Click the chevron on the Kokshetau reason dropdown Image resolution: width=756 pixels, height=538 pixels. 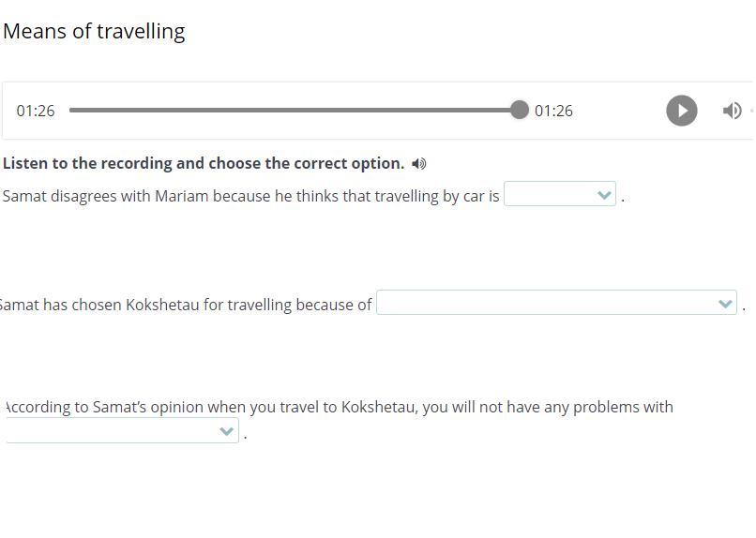(x=724, y=304)
